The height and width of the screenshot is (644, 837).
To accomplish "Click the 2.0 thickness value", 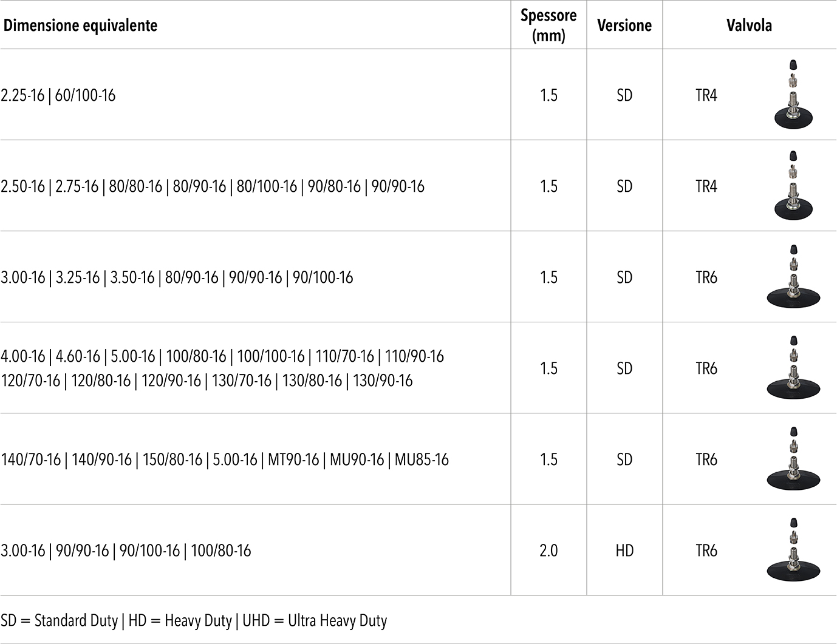I will 548,551.
